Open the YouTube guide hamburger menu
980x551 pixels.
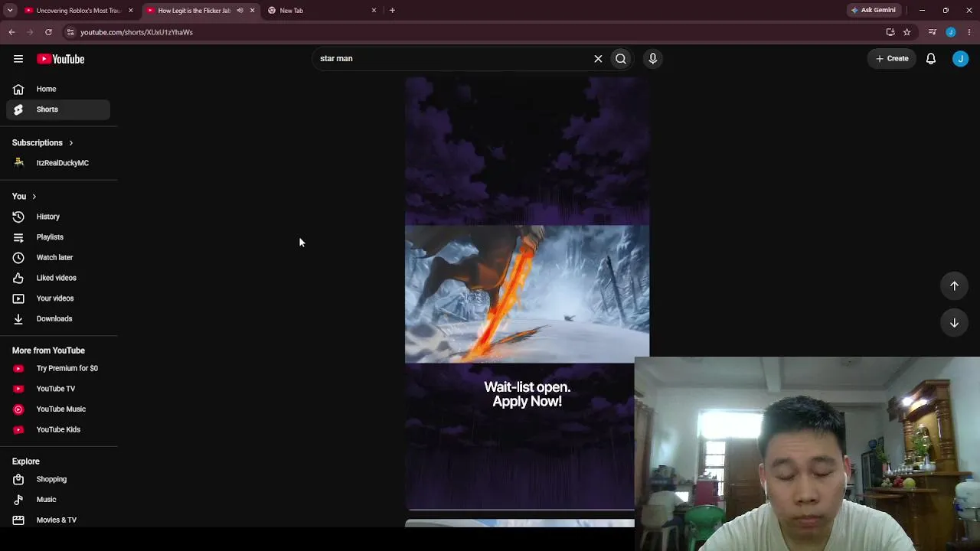pos(18,59)
